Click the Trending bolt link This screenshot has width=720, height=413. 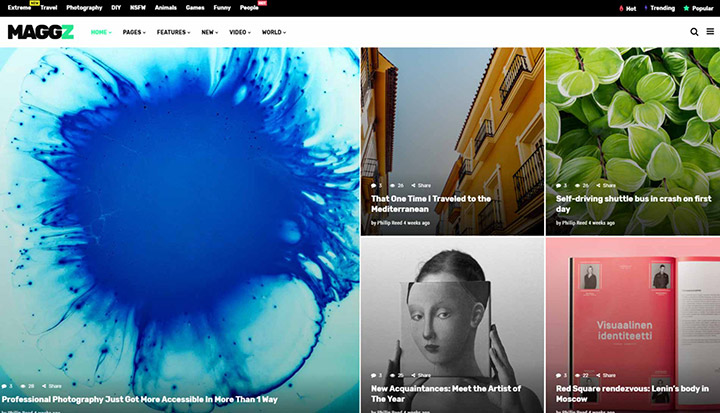point(659,8)
